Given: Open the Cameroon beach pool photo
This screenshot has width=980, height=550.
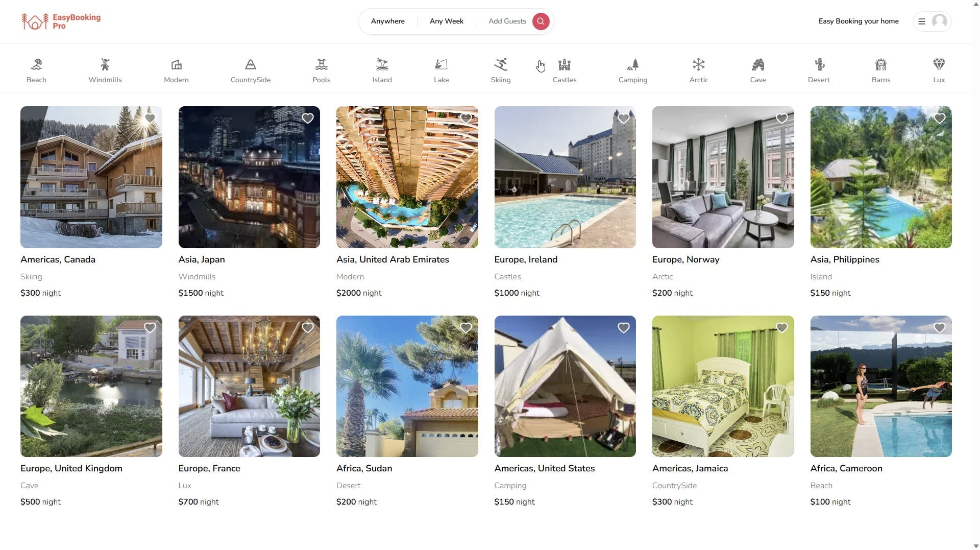Looking at the screenshot, I should [x=881, y=386].
